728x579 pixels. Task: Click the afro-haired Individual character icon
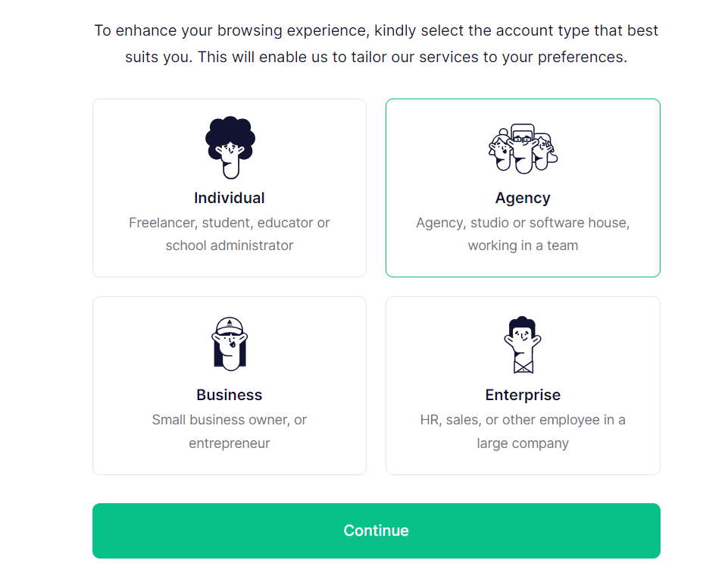pos(230,147)
